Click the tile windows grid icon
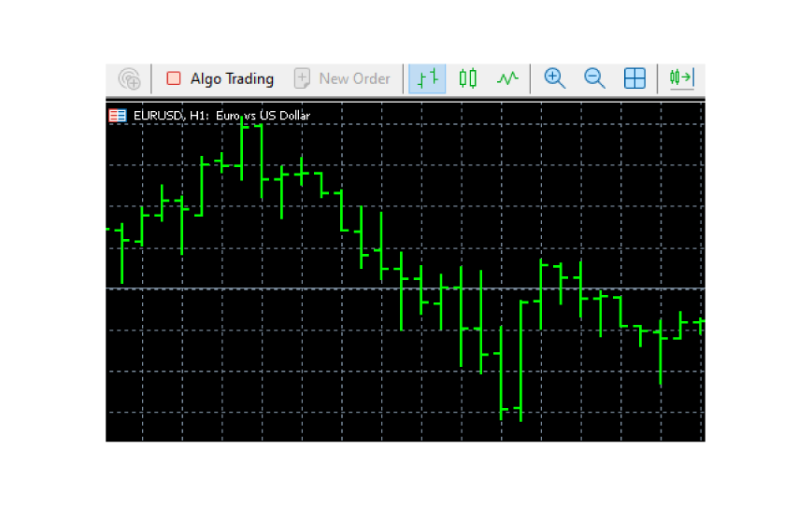This screenshot has height=506, width=812. tap(634, 78)
